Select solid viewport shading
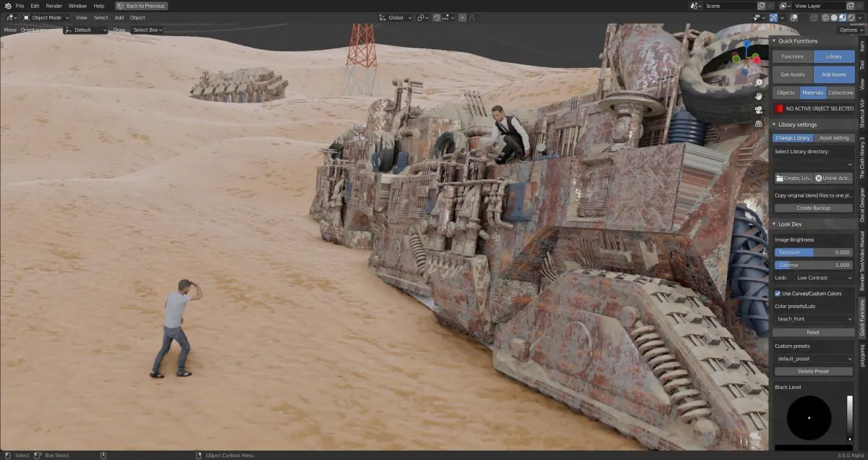The image size is (868, 460). pyautogui.click(x=834, y=17)
